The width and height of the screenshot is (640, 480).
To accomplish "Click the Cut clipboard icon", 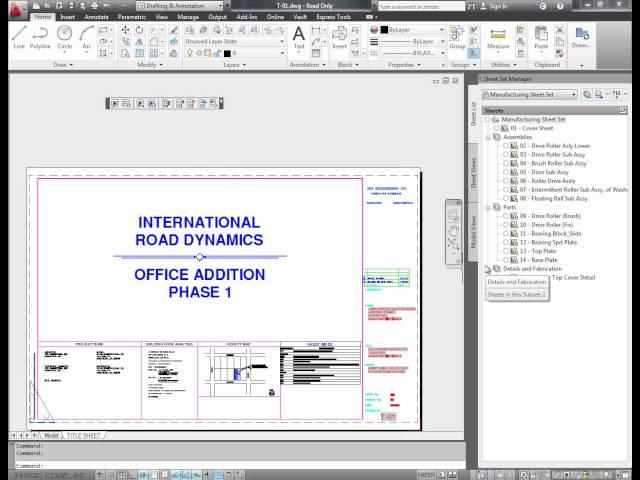I will 560,30.
